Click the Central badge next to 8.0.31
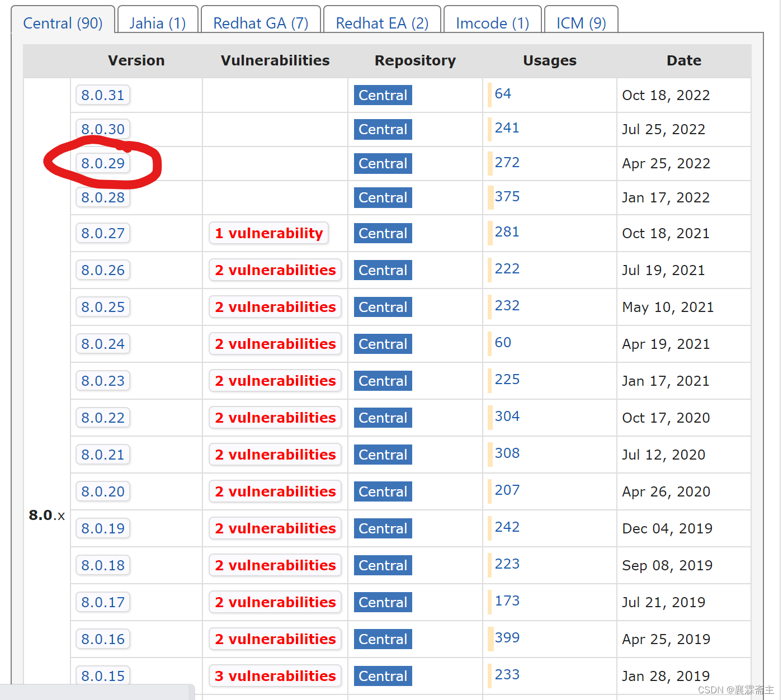Viewport: 783px width, 700px height. (x=383, y=95)
